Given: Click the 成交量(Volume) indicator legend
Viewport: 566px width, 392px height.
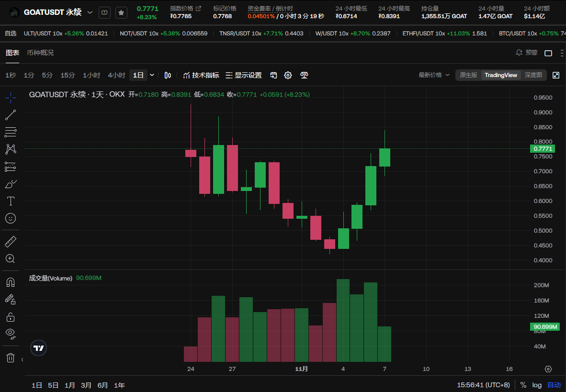Looking at the screenshot, I should pos(51,278).
